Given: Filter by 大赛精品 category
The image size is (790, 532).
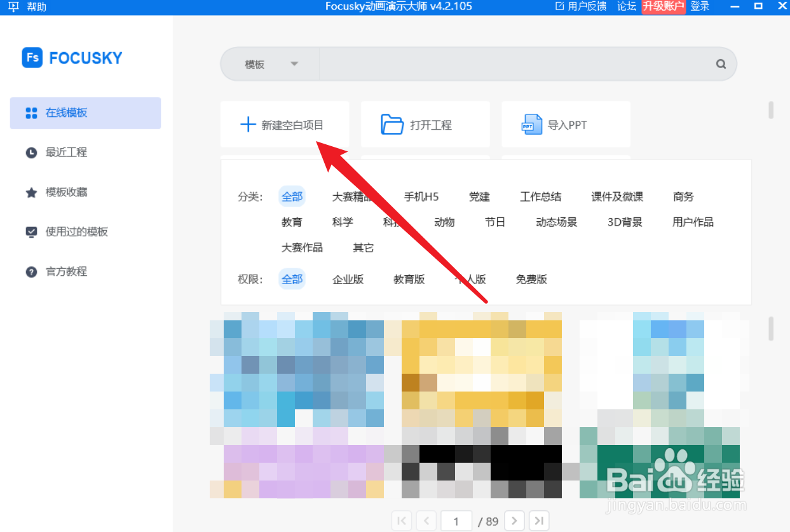Looking at the screenshot, I should coord(353,197).
